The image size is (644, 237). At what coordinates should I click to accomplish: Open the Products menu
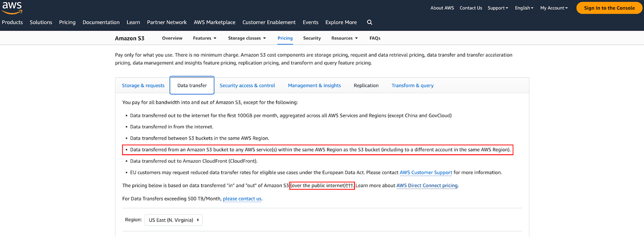click(x=12, y=23)
